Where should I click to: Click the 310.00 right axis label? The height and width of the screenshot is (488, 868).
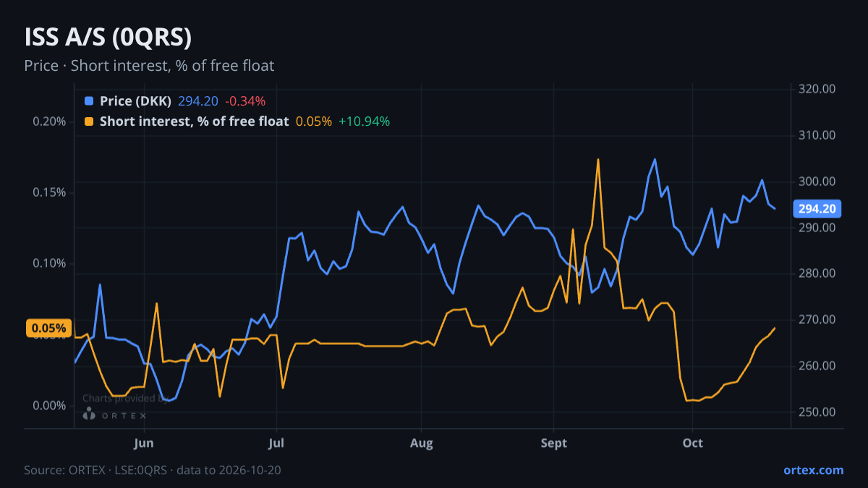click(x=817, y=135)
